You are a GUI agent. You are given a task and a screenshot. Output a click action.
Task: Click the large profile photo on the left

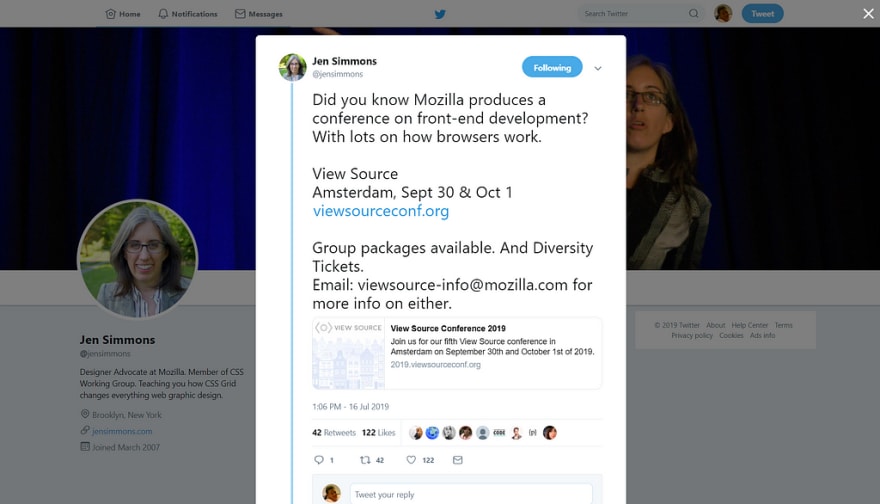(x=138, y=260)
